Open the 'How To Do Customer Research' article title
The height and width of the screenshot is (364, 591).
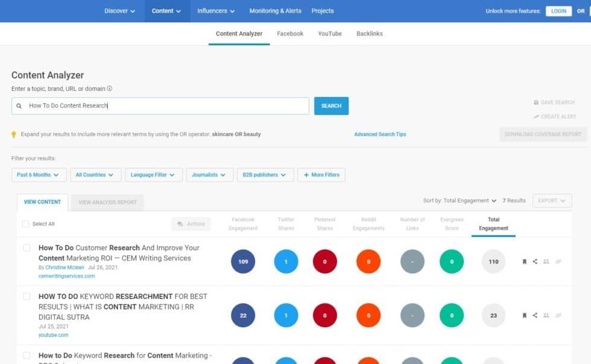[119, 253]
